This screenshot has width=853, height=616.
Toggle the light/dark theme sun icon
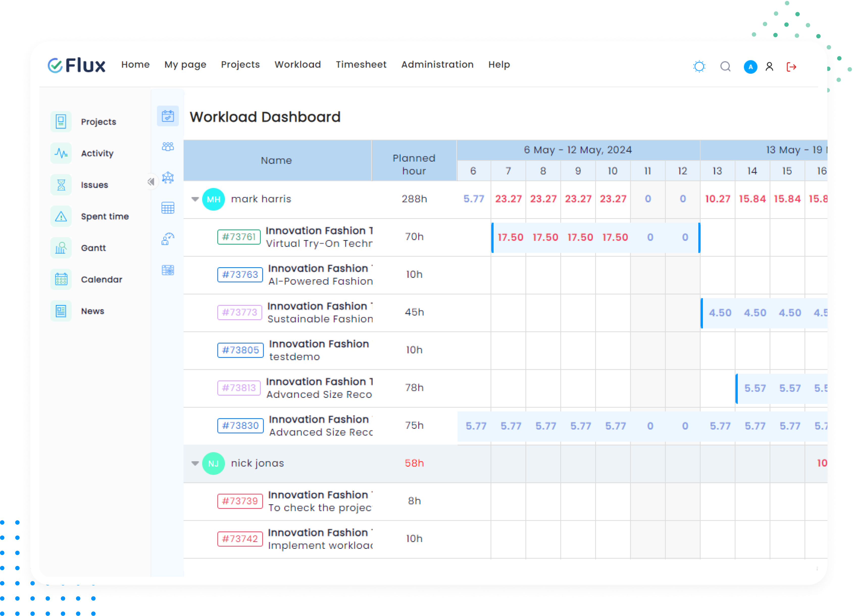(699, 67)
